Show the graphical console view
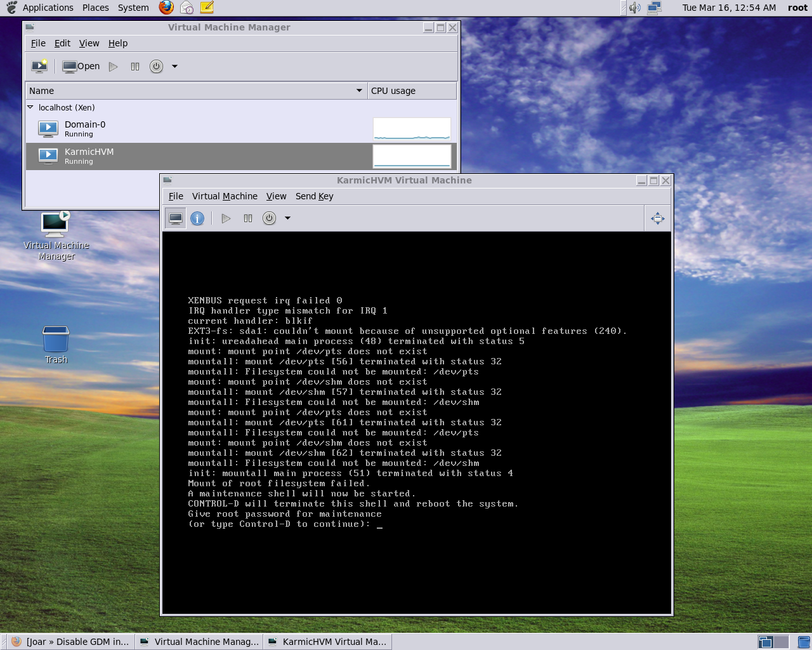 click(x=176, y=218)
